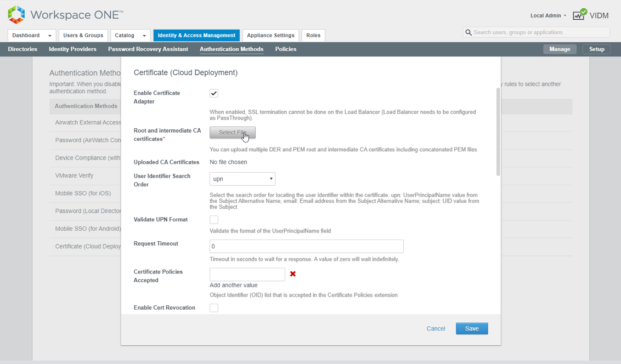Remove the Certificate Policies value with red X
This screenshot has width=621, height=364.
[x=292, y=274]
